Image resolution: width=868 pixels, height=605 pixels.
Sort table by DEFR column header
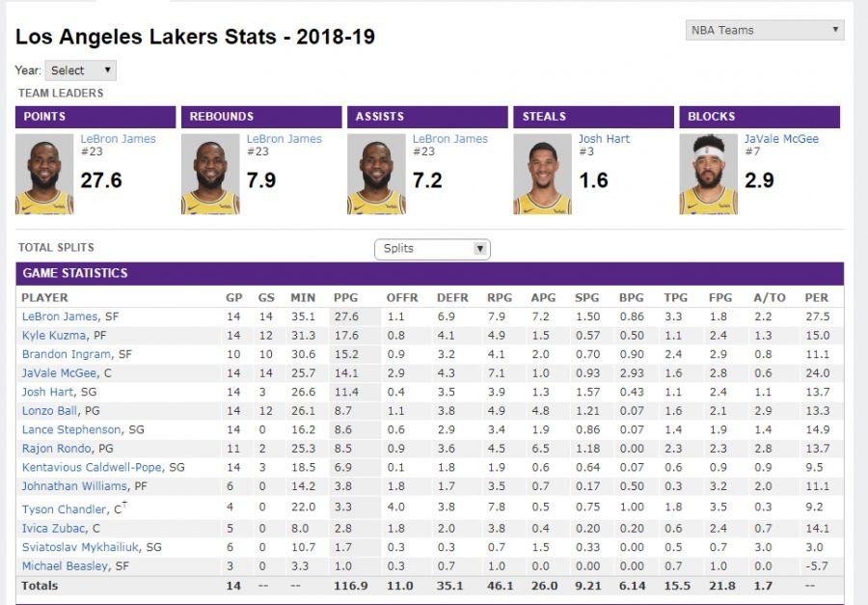coord(452,297)
